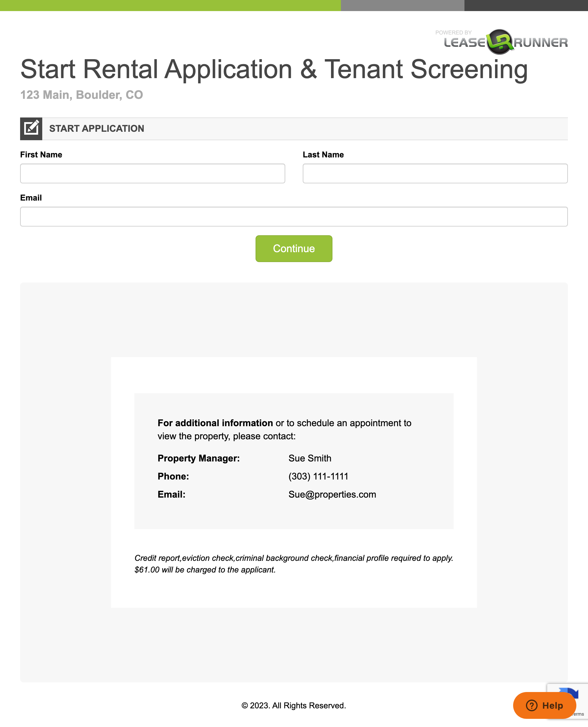Click into the Last Name field
The width and height of the screenshot is (588, 727).
point(435,173)
